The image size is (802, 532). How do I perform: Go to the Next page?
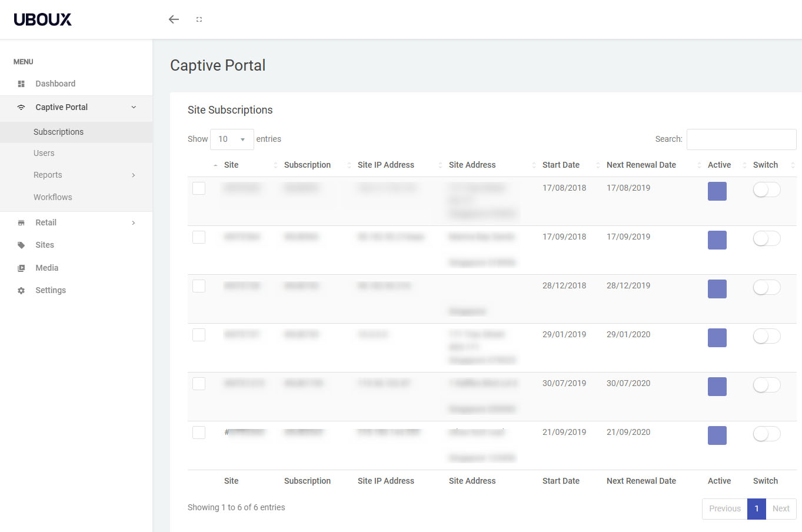coord(781,508)
